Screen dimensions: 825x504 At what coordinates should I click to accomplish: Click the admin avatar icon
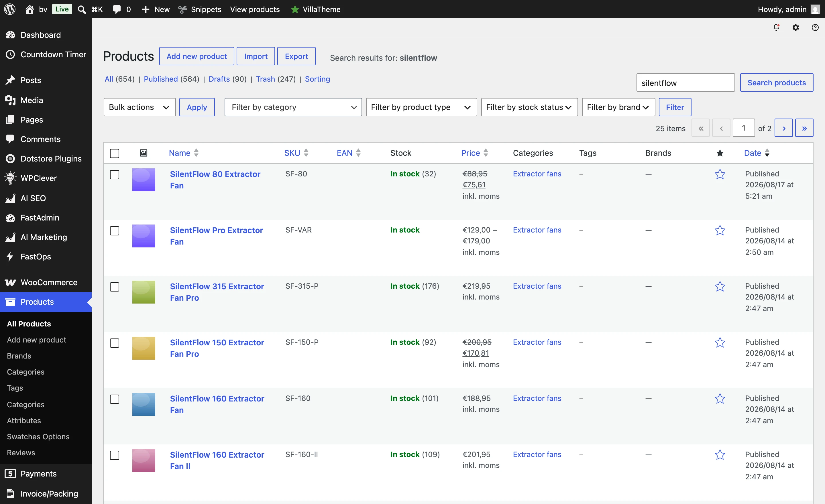click(x=815, y=9)
